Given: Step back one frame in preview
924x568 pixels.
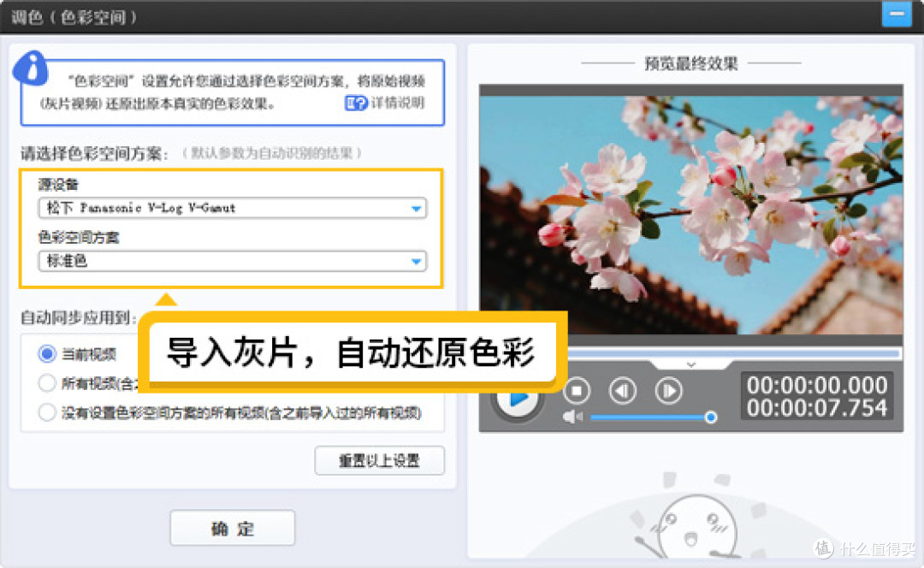Looking at the screenshot, I should pos(622,391).
